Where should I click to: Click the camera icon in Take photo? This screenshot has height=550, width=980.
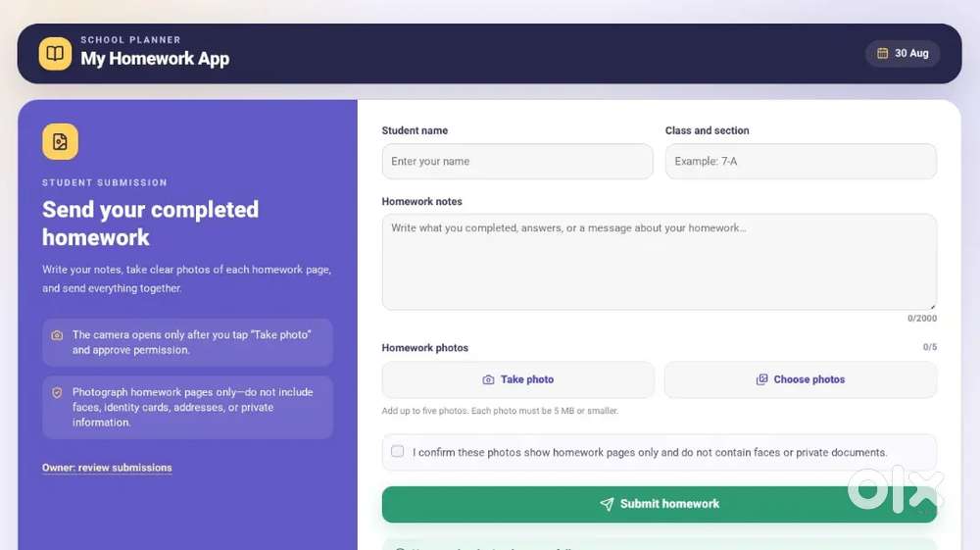point(488,379)
